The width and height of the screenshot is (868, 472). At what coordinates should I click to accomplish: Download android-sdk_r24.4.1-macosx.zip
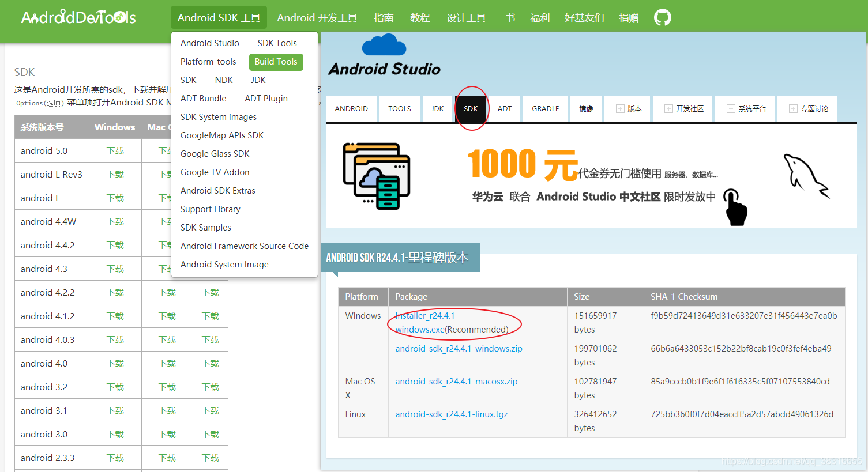click(457, 382)
